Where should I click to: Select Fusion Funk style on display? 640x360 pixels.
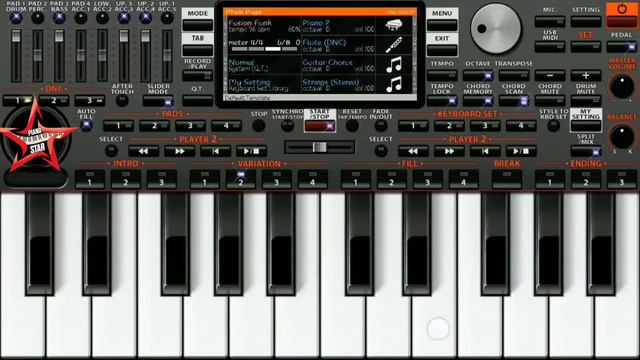[x=263, y=26]
